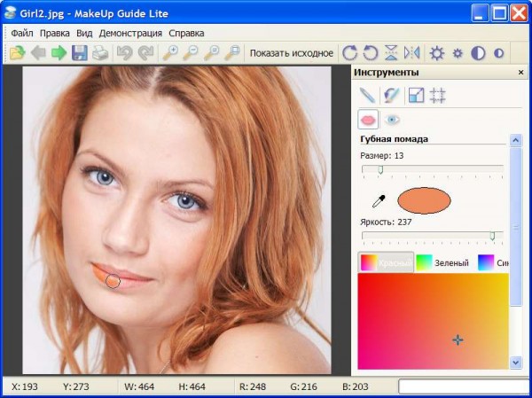
Task: Click the orange lipstick color oval swatch
Action: click(424, 201)
